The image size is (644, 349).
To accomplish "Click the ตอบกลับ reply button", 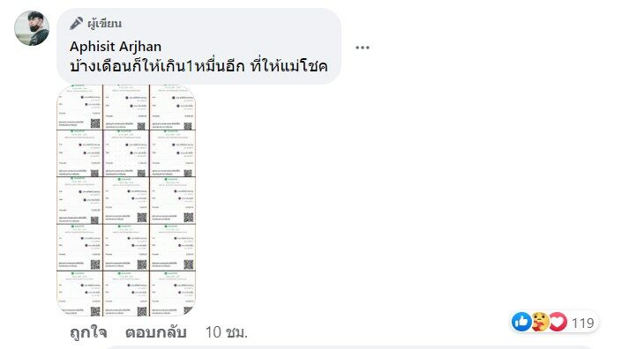I will coord(155,332).
